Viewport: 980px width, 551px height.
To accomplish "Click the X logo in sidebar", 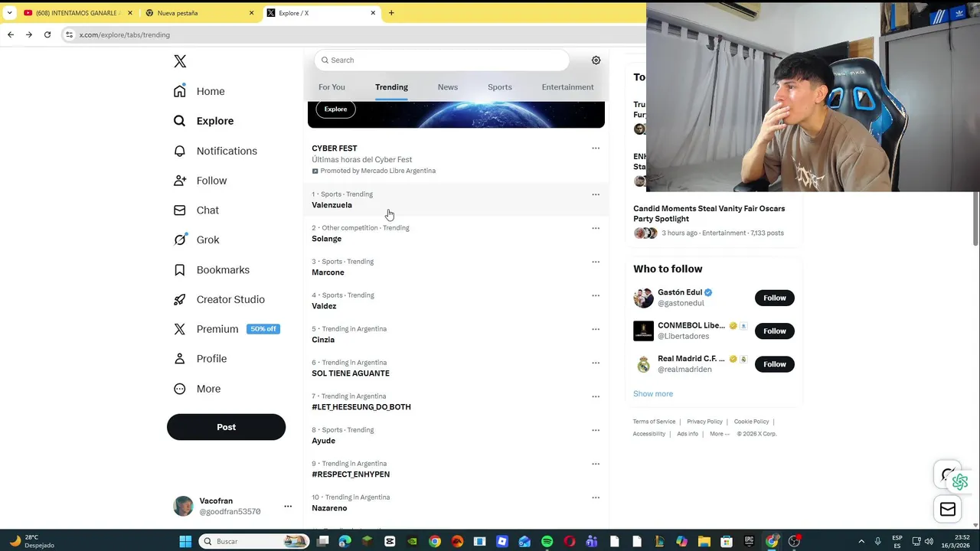I will coord(180,61).
